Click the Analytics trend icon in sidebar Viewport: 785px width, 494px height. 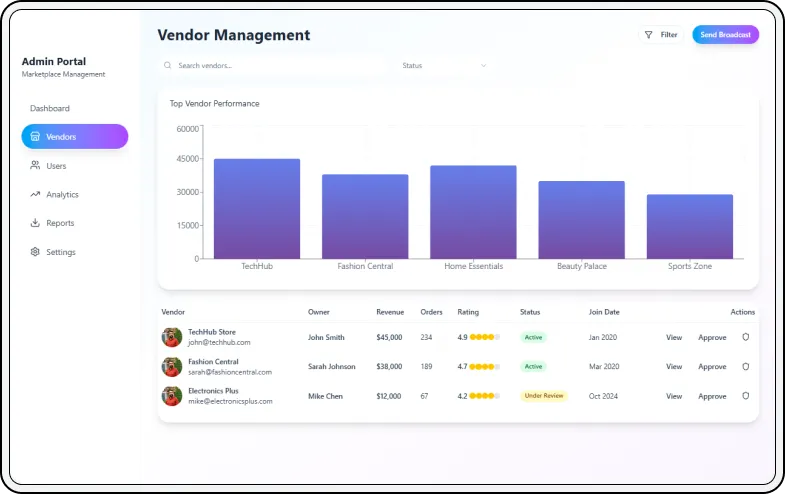click(x=35, y=194)
